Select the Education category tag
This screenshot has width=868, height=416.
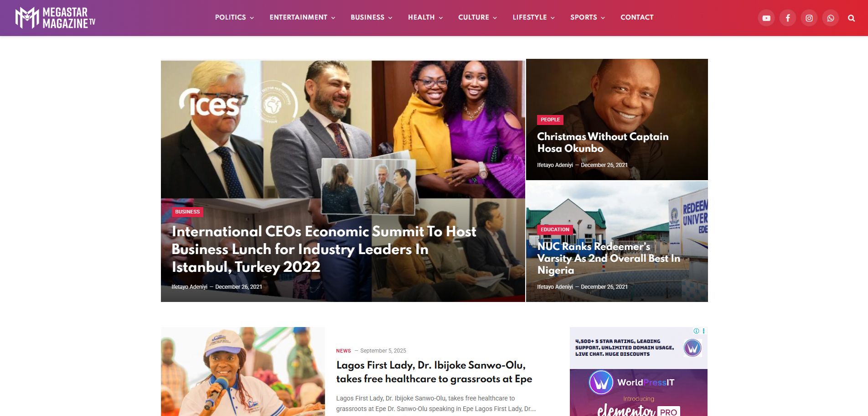point(555,229)
